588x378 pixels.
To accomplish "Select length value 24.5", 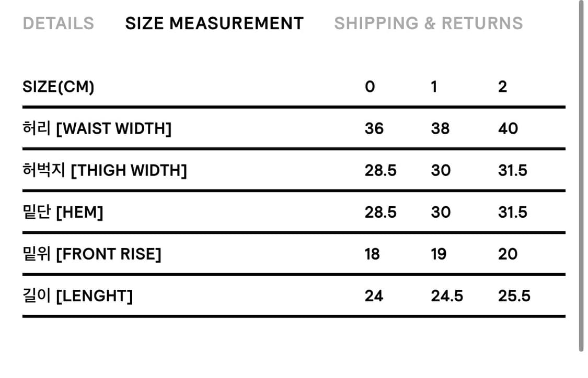I will pyautogui.click(x=447, y=296).
